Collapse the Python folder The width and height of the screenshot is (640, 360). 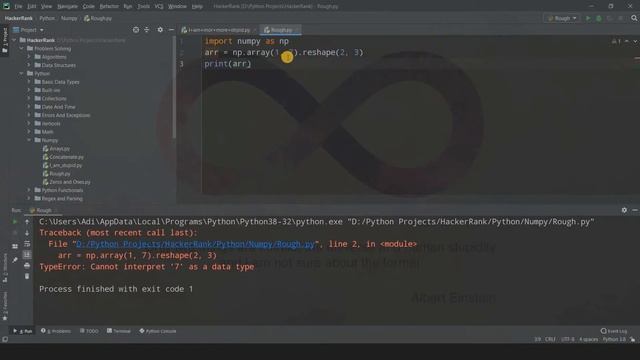(x=22, y=73)
